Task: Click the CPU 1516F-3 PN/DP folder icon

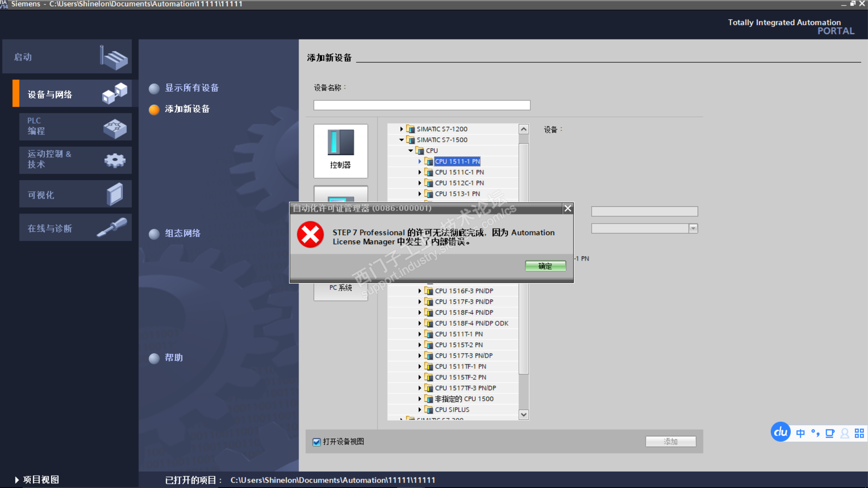Action: pyautogui.click(x=429, y=291)
